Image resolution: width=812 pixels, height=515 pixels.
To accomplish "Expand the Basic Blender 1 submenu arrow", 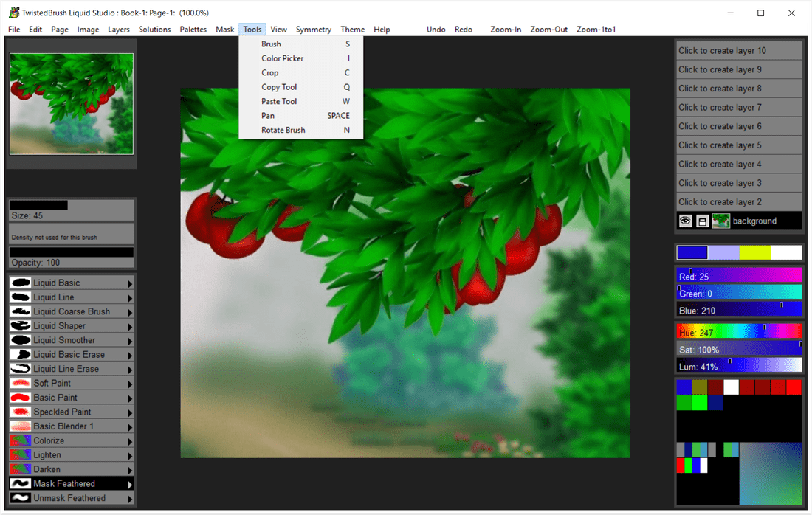I will 130,427.
